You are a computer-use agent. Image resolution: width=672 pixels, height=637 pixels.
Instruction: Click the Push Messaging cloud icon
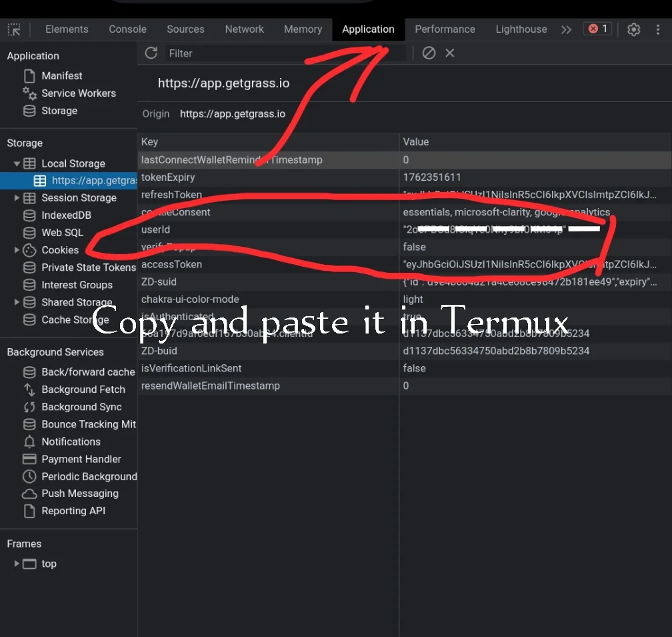pyautogui.click(x=29, y=494)
